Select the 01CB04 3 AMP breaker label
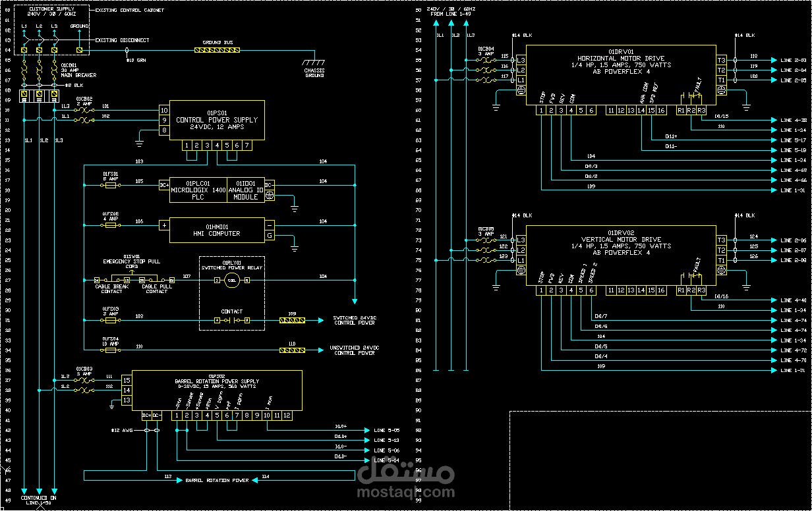This screenshot has height=511, width=812. (486, 50)
